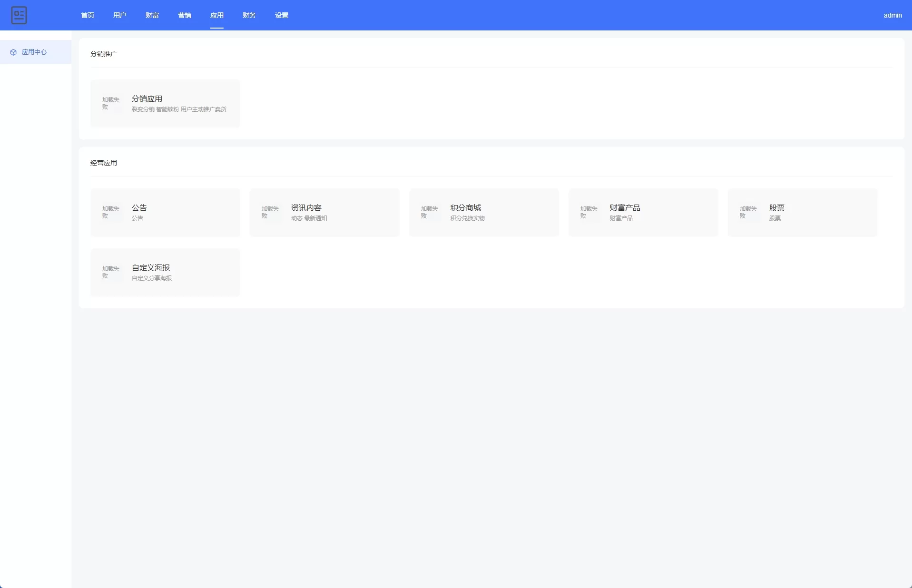Select the 应用 menu tab
Viewport: 912px width, 588px height.
pyautogui.click(x=217, y=15)
